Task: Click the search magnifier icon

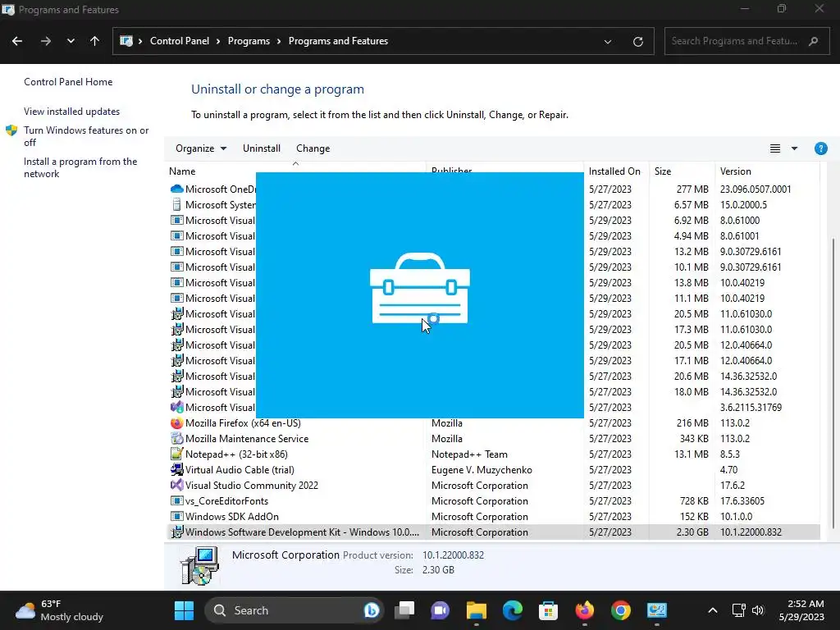Action: click(813, 41)
